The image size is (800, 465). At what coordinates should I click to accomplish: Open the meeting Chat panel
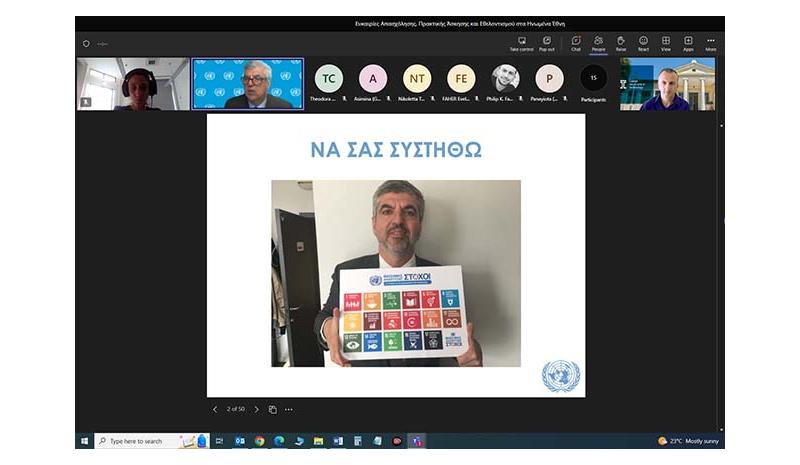pos(576,44)
